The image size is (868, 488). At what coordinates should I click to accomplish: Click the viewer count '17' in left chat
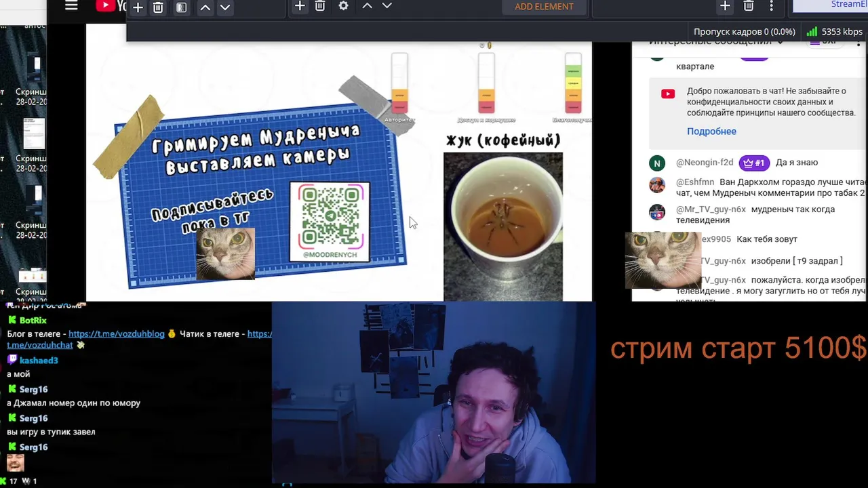coord(13,481)
